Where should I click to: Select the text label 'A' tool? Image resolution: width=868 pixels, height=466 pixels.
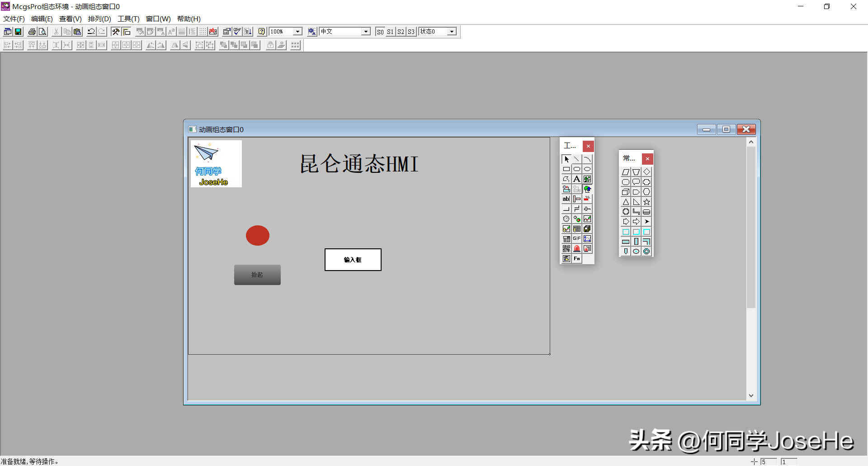pyautogui.click(x=577, y=179)
